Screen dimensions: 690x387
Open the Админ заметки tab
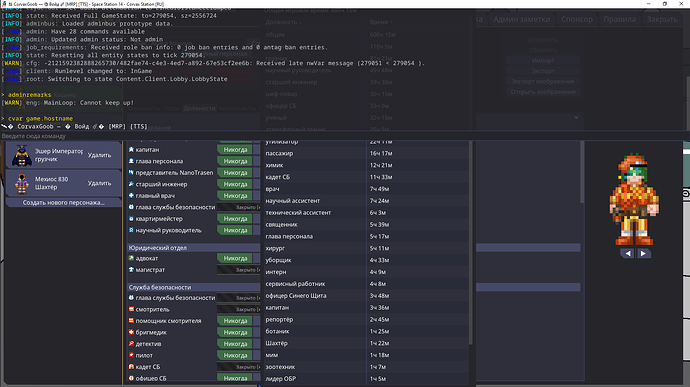pos(521,19)
